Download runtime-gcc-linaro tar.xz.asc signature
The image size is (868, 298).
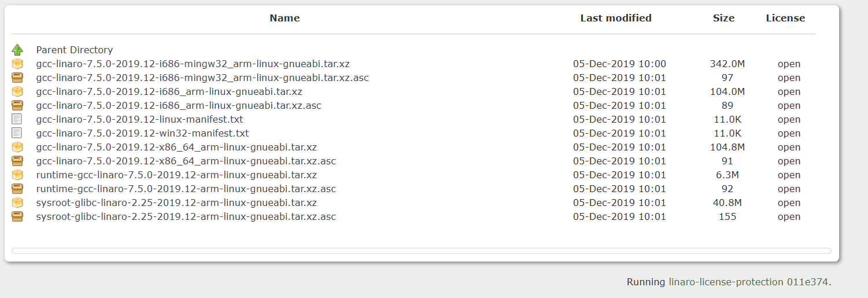pyautogui.click(x=186, y=189)
